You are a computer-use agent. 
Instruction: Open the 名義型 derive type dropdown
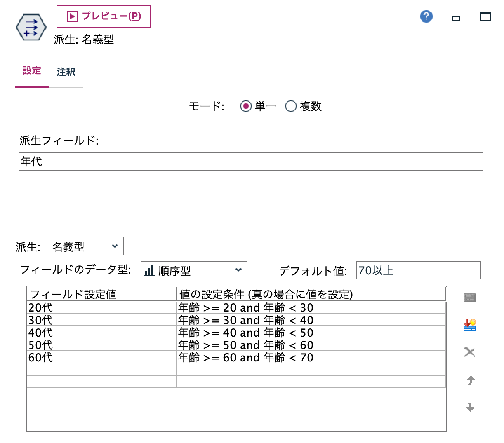coord(85,246)
